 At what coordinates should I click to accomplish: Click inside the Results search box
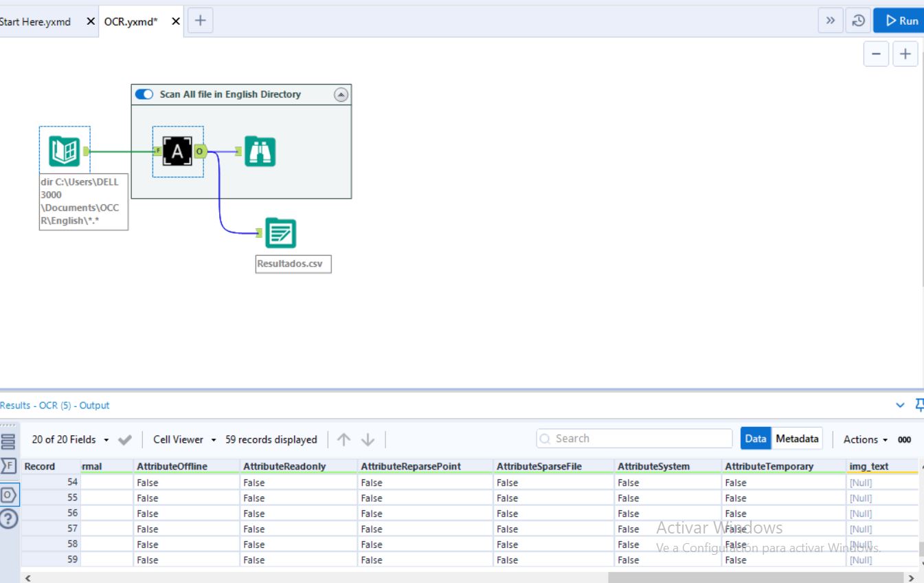coord(632,438)
